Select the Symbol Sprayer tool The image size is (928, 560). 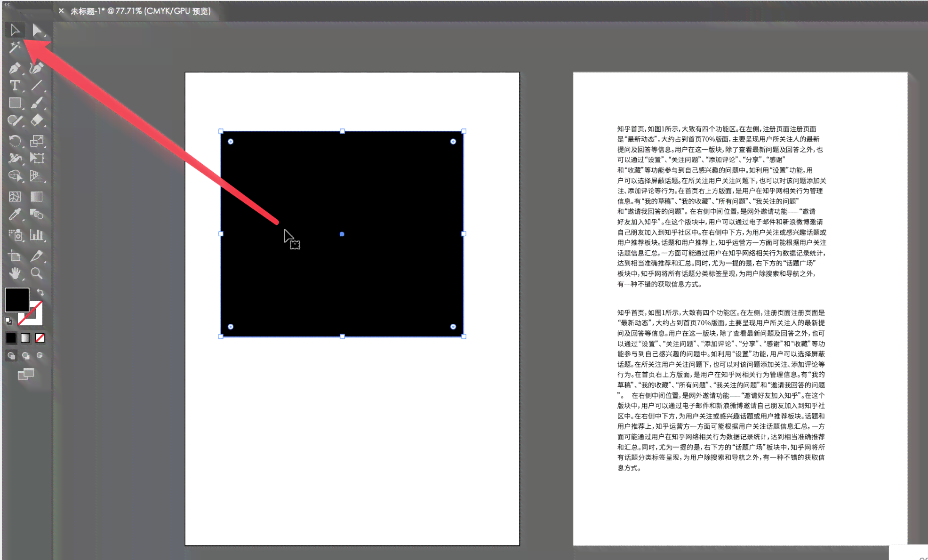click(x=15, y=235)
